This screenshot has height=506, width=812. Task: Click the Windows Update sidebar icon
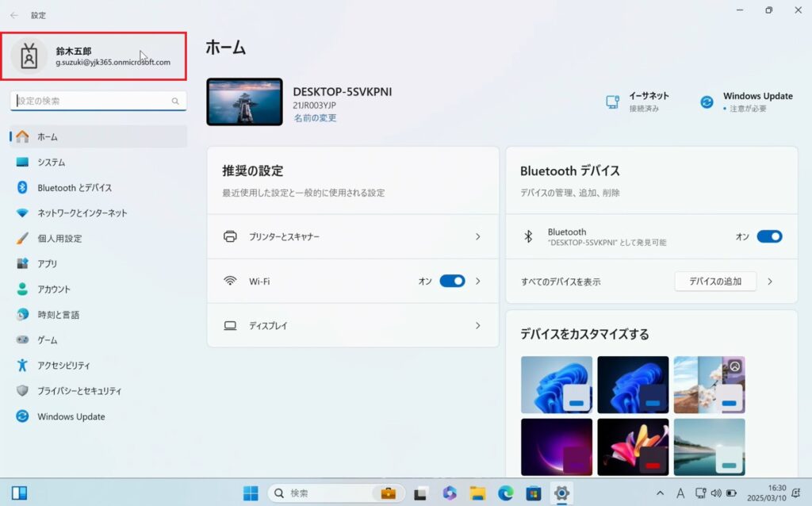22,416
